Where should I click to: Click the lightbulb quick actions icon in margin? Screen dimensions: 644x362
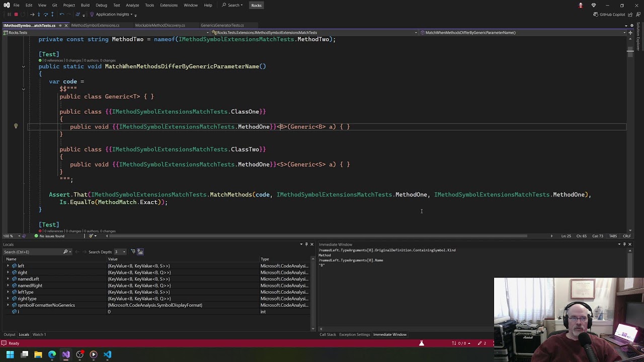point(16,127)
